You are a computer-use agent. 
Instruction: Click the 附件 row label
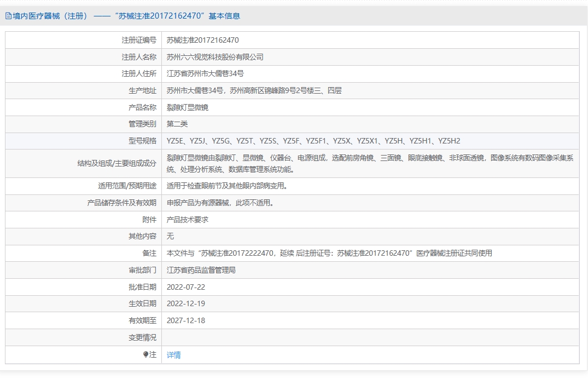(149, 220)
